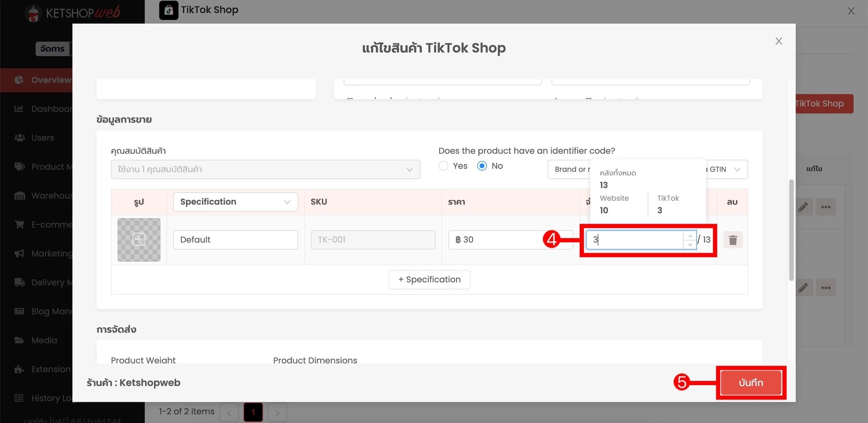This screenshot has width=868, height=423.
Task: Close the edit TikTok Shop product dialog
Action: pyautogui.click(x=779, y=41)
